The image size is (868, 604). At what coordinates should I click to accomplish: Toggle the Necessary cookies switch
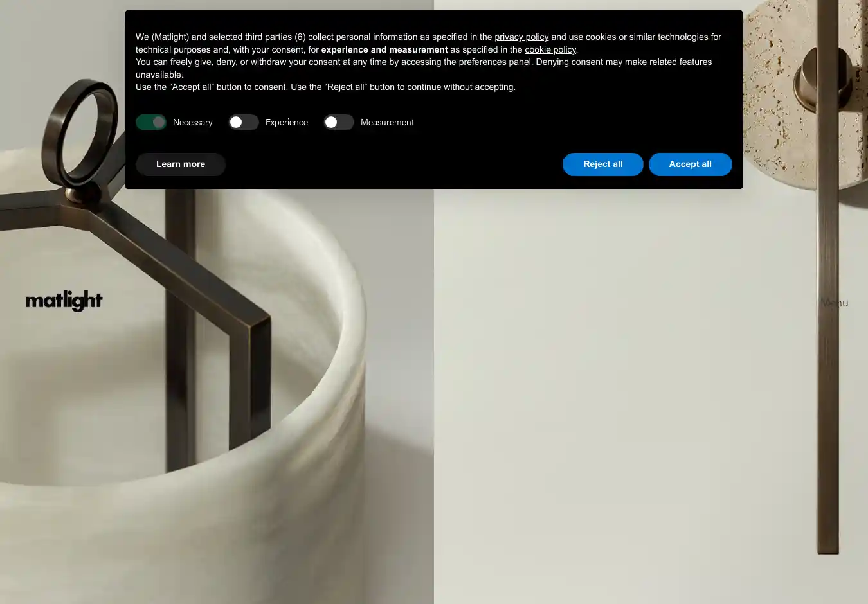pyautogui.click(x=151, y=122)
